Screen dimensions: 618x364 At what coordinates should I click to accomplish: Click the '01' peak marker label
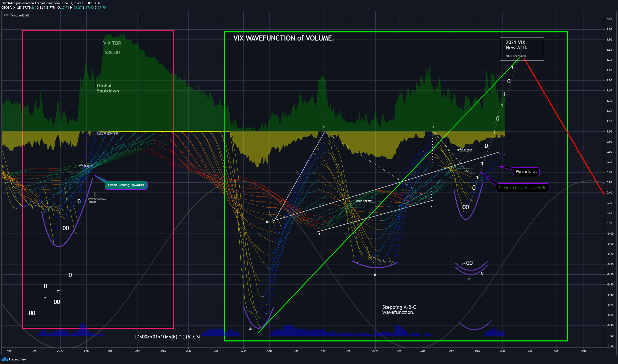(x=432, y=127)
